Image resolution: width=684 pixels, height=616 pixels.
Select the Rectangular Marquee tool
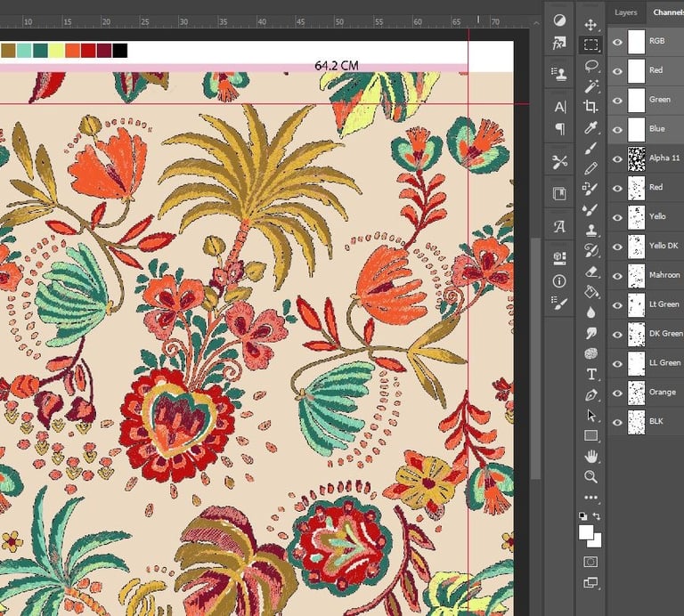coord(590,45)
